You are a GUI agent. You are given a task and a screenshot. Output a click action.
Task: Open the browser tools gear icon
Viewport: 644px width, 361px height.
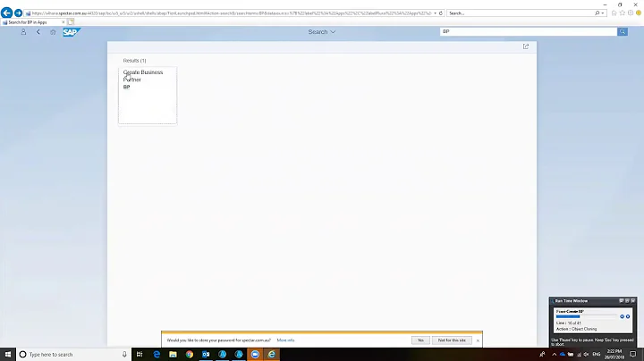tap(631, 13)
